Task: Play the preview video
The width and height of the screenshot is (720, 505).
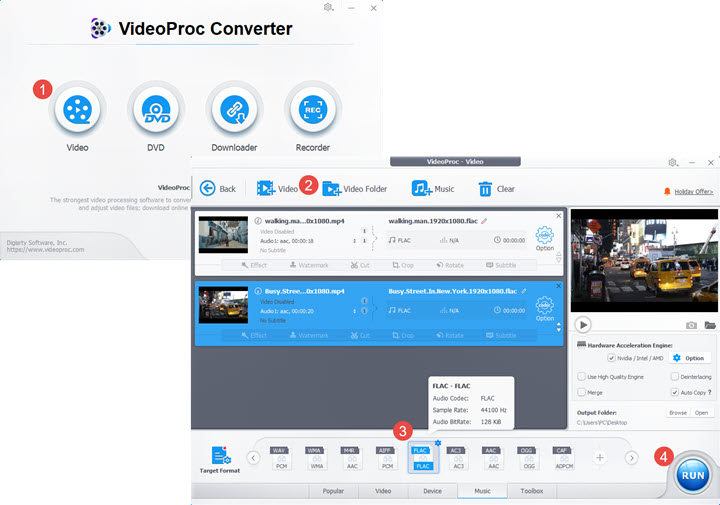Action: [583, 325]
